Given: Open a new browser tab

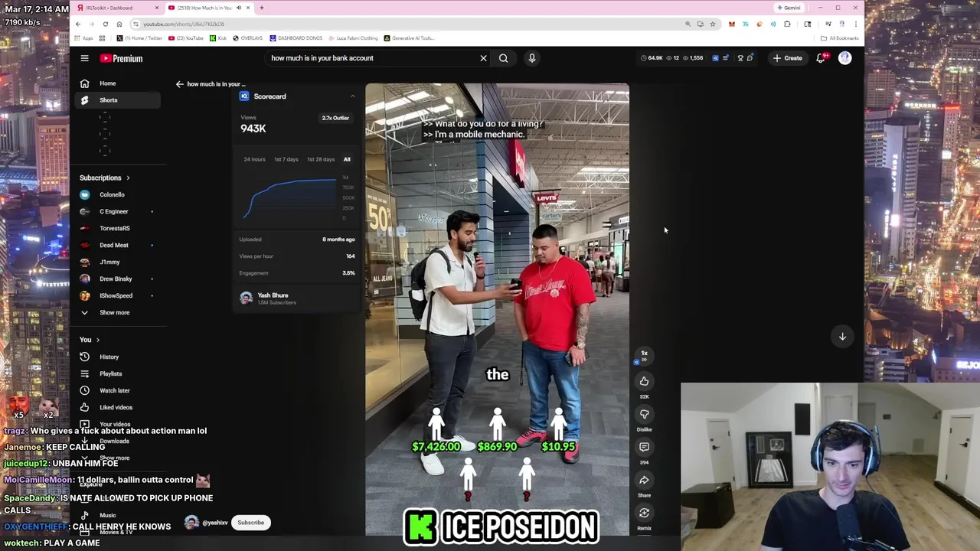Looking at the screenshot, I should click(x=261, y=8).
